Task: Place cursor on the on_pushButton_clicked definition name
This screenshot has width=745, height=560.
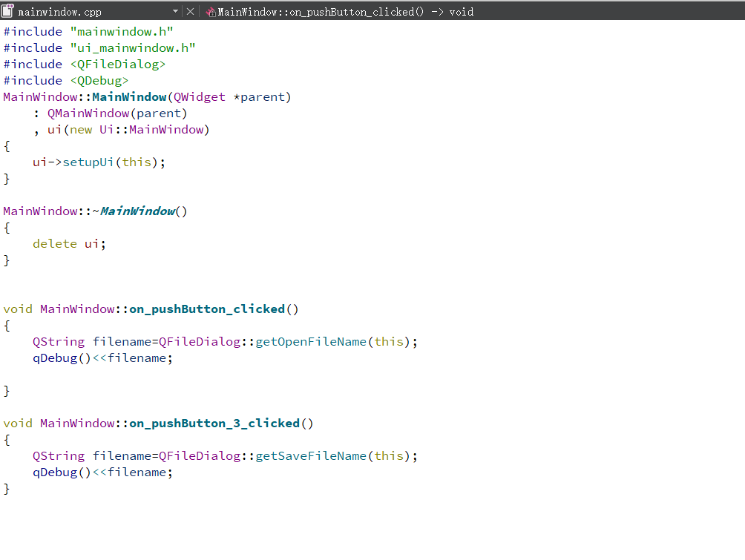Action: tap(207, 309)
